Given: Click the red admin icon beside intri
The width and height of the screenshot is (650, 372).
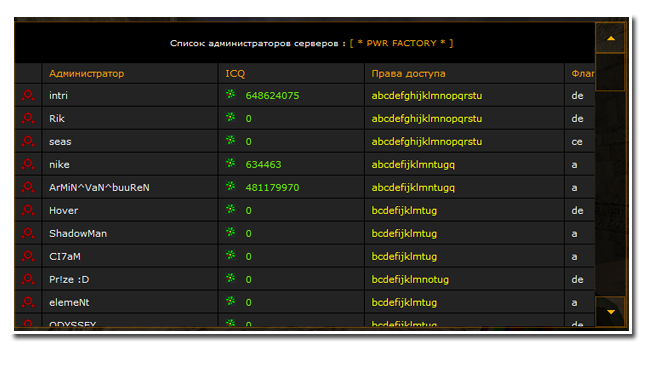Looking at the screenshot, I should click(x=28, y=95).
